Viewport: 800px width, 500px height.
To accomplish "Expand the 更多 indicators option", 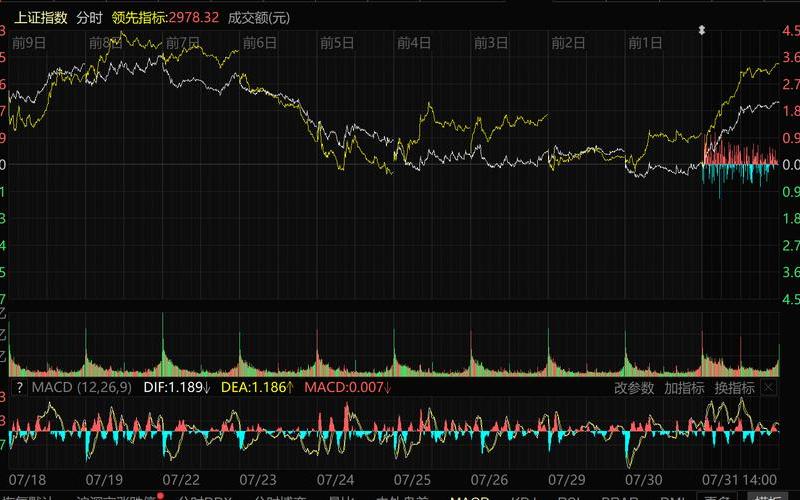I will click(716, 497).
